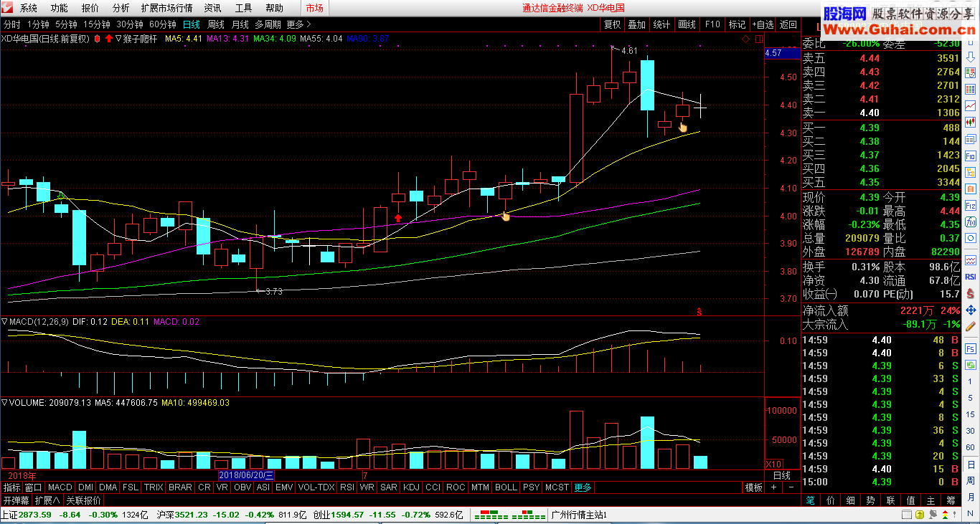Click the 关联报价 button
Screen dimensions: 980x524
(84, 500)
